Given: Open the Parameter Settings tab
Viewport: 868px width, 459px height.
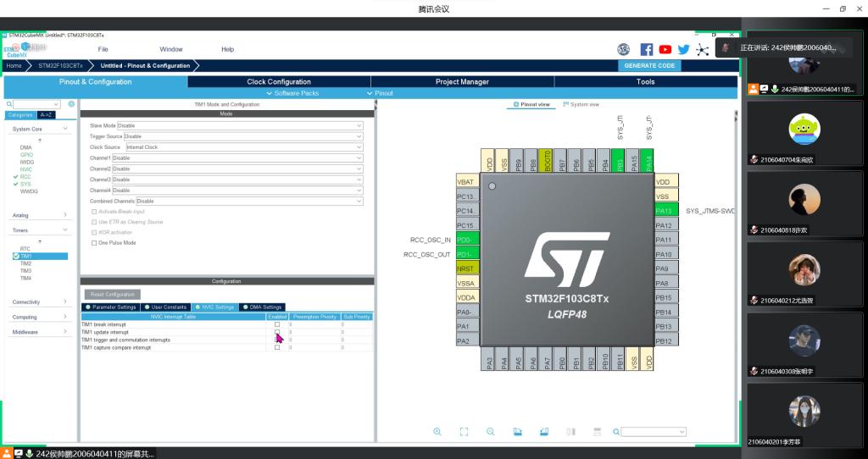Looking at the screenshot, I should click(111, 307).
